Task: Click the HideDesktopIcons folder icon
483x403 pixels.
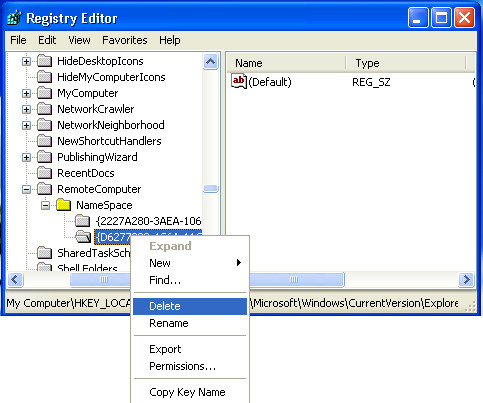Action: click(x=44, y=61)
